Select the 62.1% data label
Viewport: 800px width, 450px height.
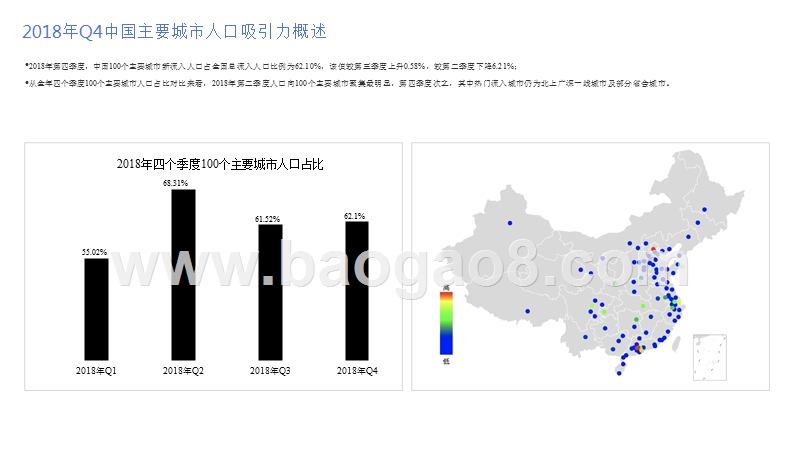coord(355,216)
